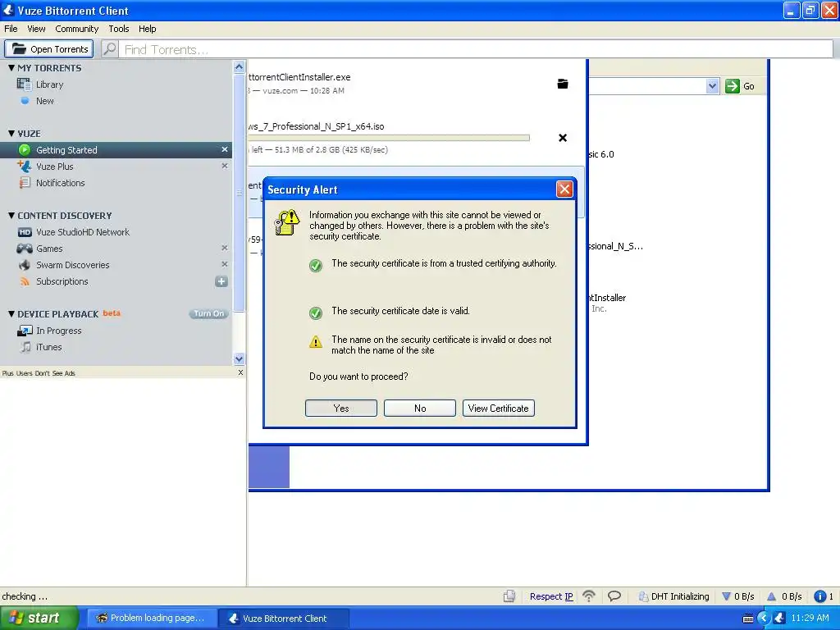The image size is (840, 630).
Task: Open folder icon for ClientInstaller.exe download
Action: coord(563,84)
